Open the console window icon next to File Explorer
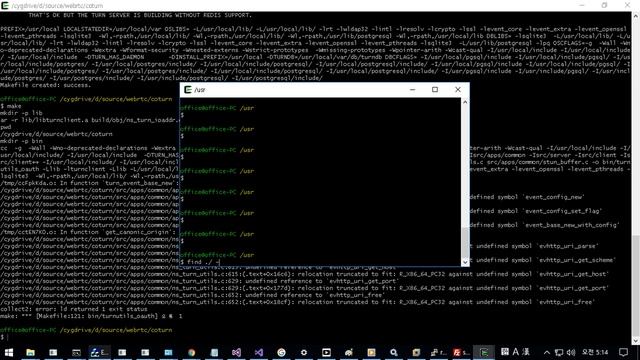Viewport: 640px width, 360px height. 53,352
